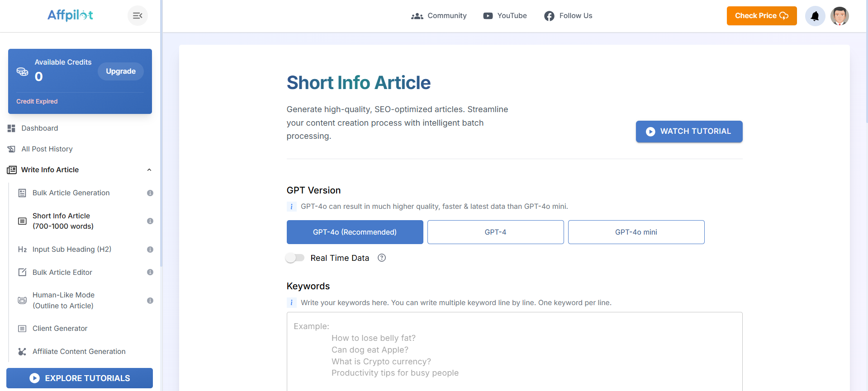868x391 pixels.
Task: Click the GPT Version info icon
Action: point(291,207)
